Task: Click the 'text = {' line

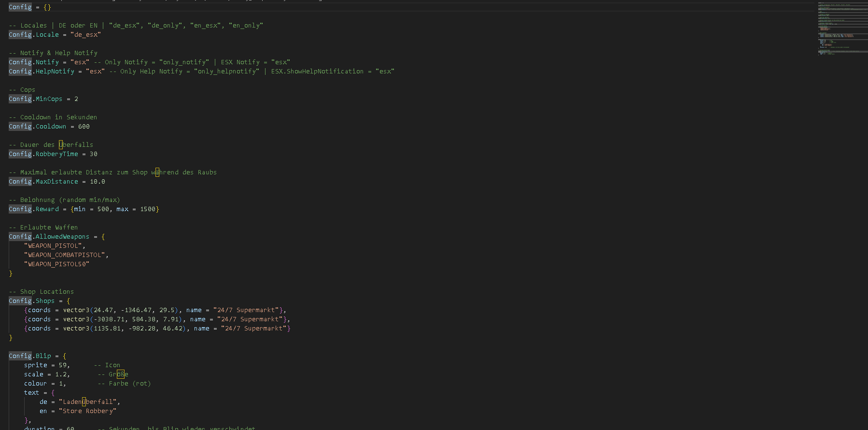Action: (40, 393)
